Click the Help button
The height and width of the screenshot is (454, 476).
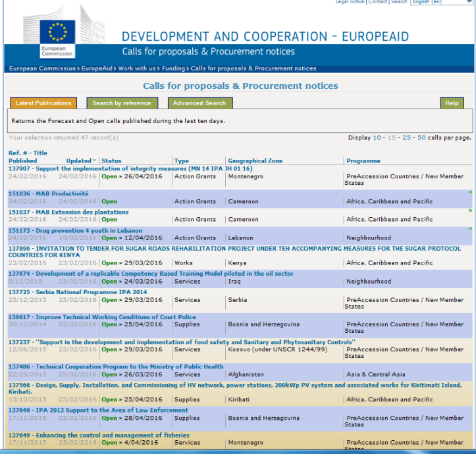click(452, 103)
